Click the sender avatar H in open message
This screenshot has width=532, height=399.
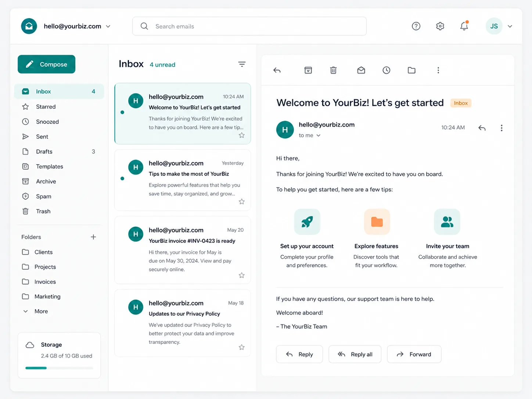pos(285,130)
